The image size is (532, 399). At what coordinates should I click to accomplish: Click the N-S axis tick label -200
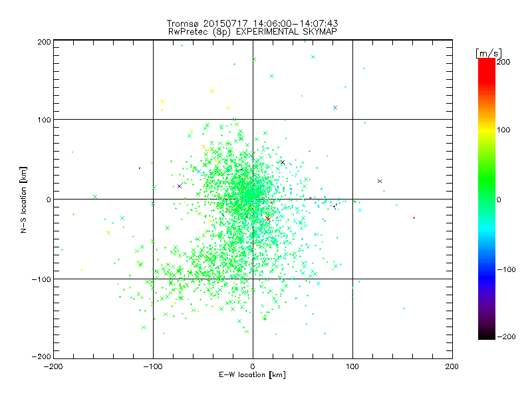pos(41,356)
